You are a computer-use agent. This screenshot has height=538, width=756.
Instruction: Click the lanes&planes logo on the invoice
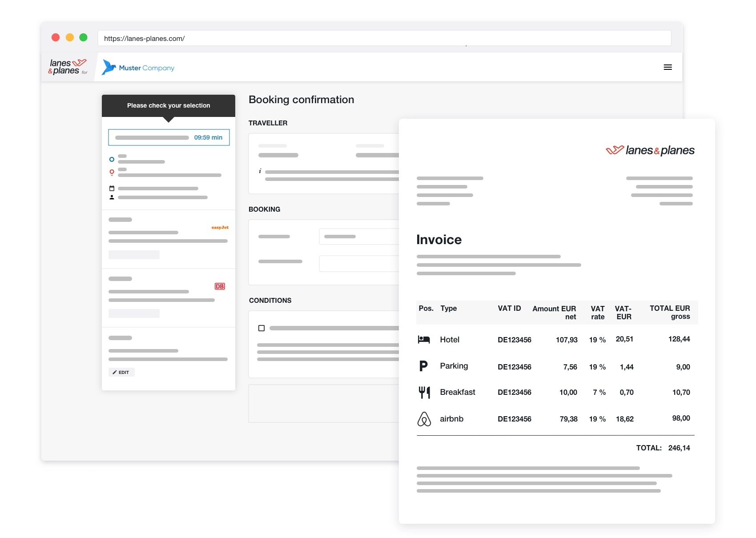(650, 150)
